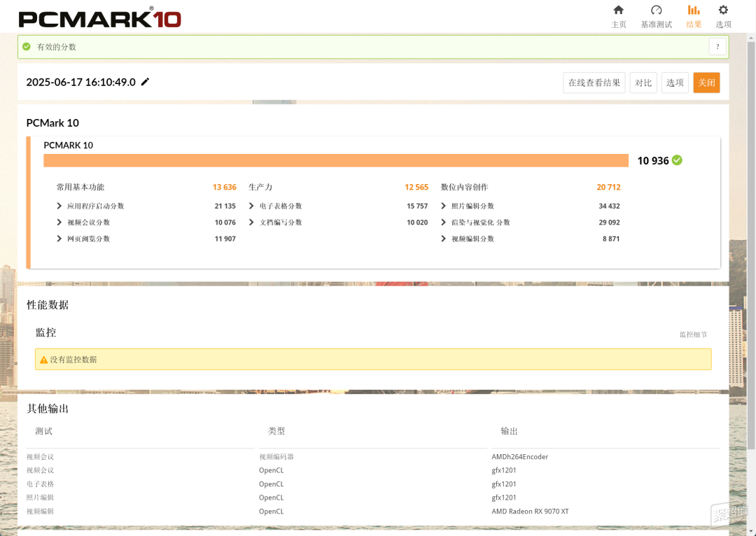Expand 网页浏览分数 row

point(59,239)
